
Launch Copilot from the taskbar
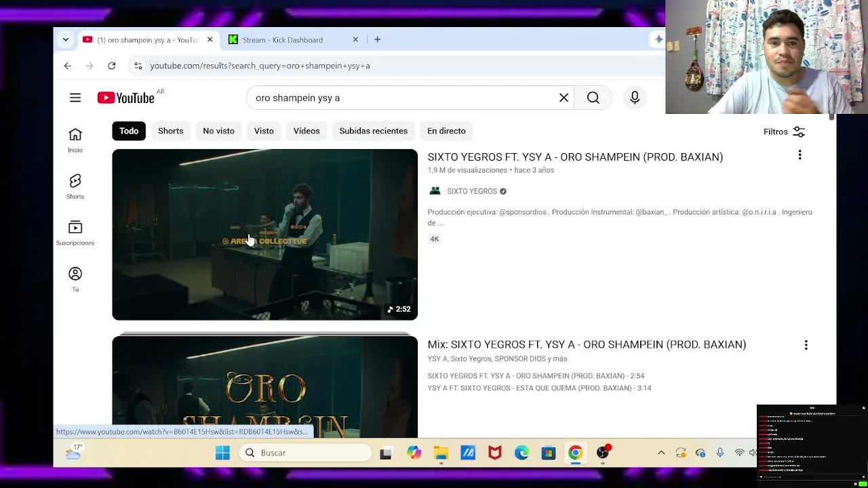pyautogui.click(x=414, y=453)
